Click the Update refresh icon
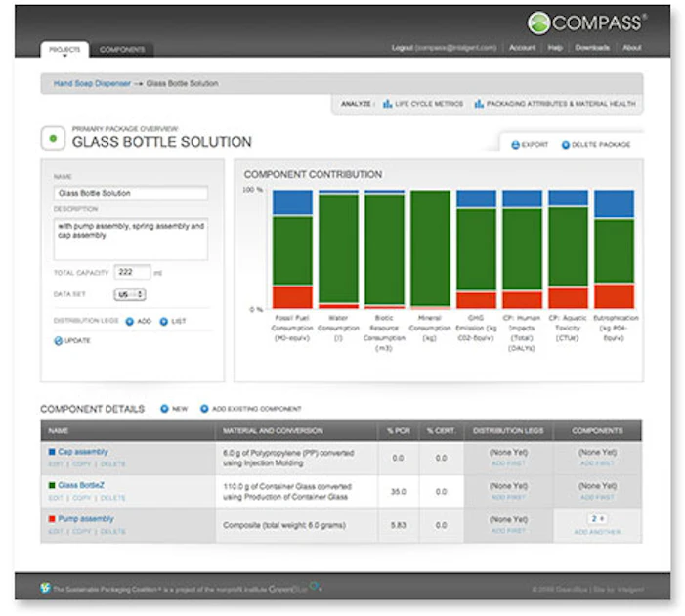 coord(58,341)
